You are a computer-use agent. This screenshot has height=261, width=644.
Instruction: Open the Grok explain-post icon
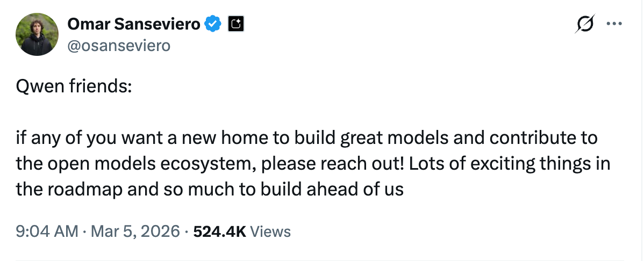click(x=584, y=24)
